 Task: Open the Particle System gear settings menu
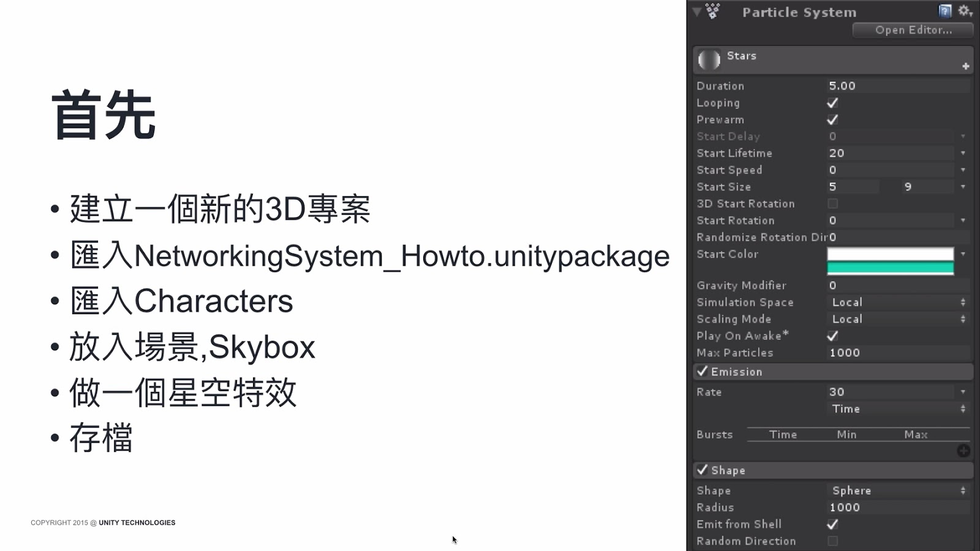(965, 11)
